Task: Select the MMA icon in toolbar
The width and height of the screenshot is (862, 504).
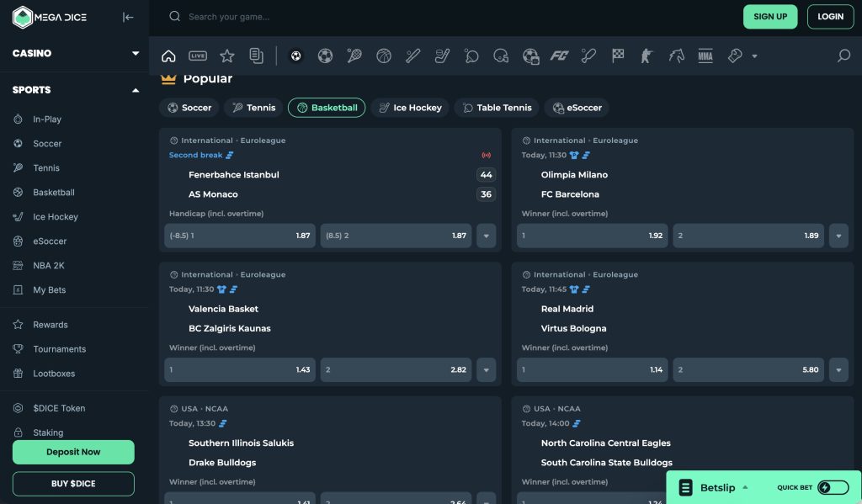Action: (x=705, y=56)
